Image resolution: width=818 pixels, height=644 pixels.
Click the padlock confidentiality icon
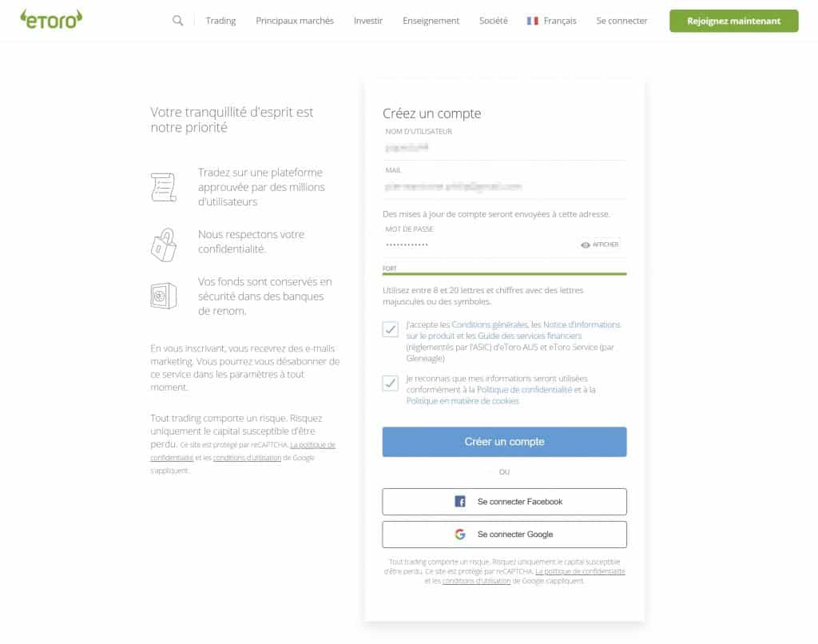[164, 244]
